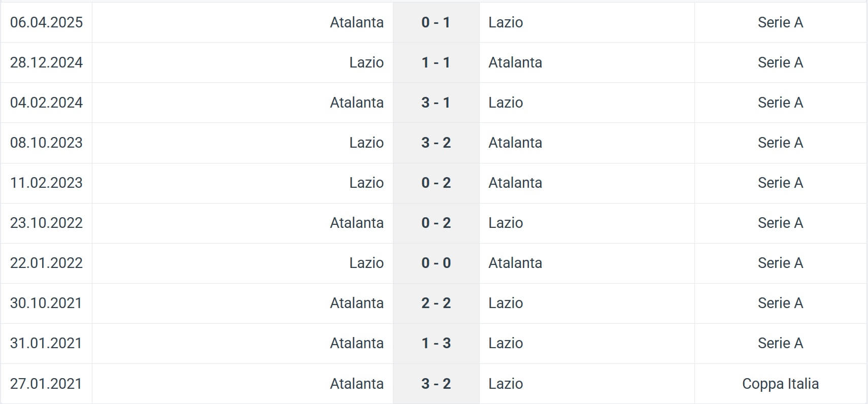This screenshot has height=404, width=868.
Task: Click Lazio home team on 28.12.2024
Action: coord(366,62)
